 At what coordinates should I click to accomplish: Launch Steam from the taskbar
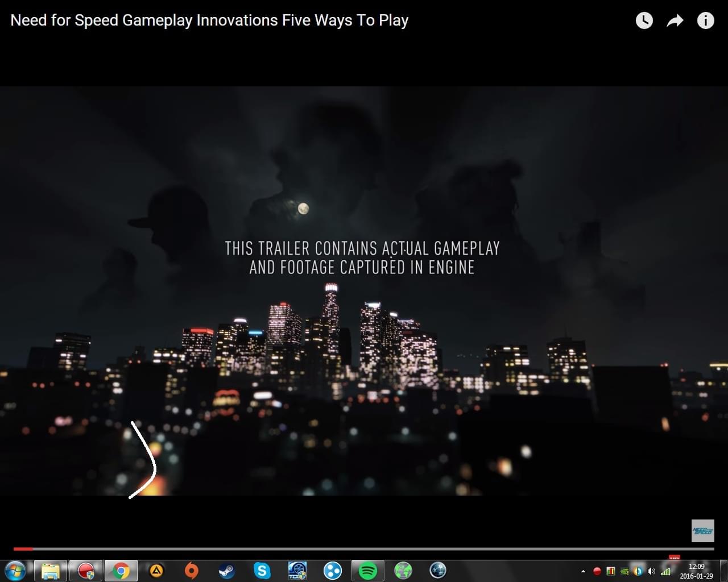pos(227,571)
